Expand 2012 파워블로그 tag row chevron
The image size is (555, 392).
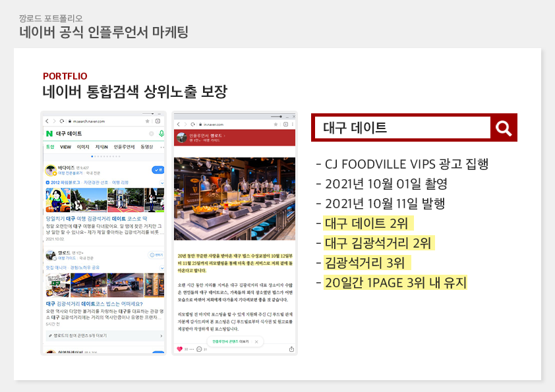coord(161,182)
